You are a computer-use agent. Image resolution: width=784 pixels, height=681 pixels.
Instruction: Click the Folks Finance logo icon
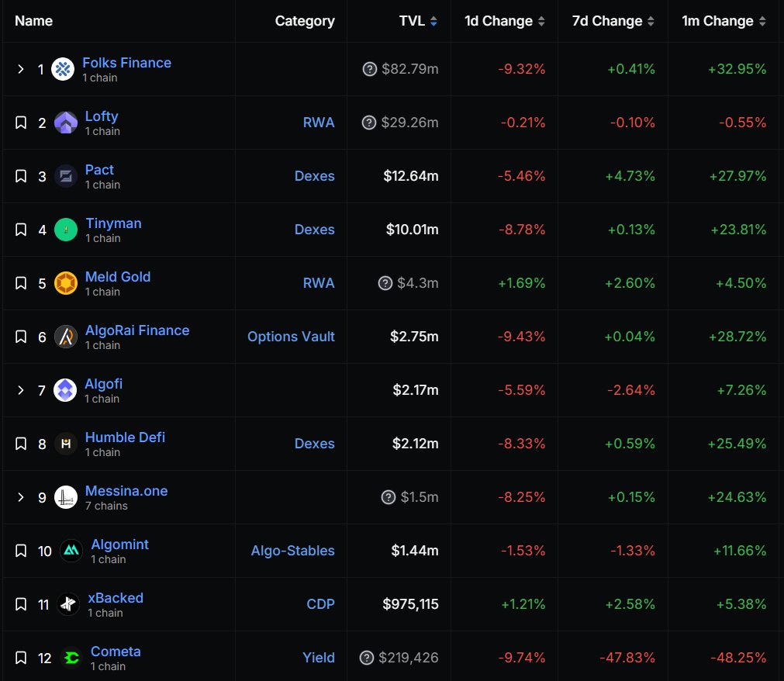(63, 69)
